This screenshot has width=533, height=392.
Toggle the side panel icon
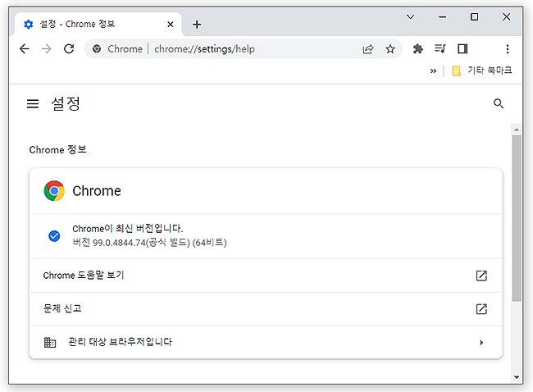click(462, 49)
